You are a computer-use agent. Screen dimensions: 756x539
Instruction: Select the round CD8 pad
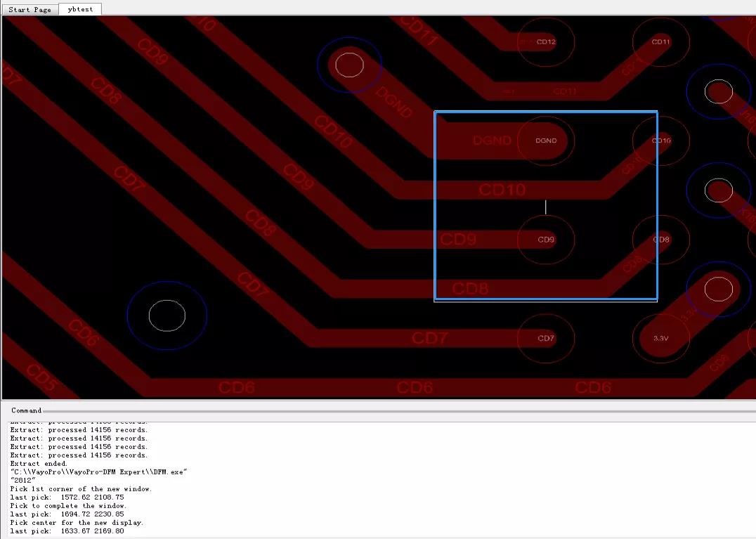coord(660,240)
